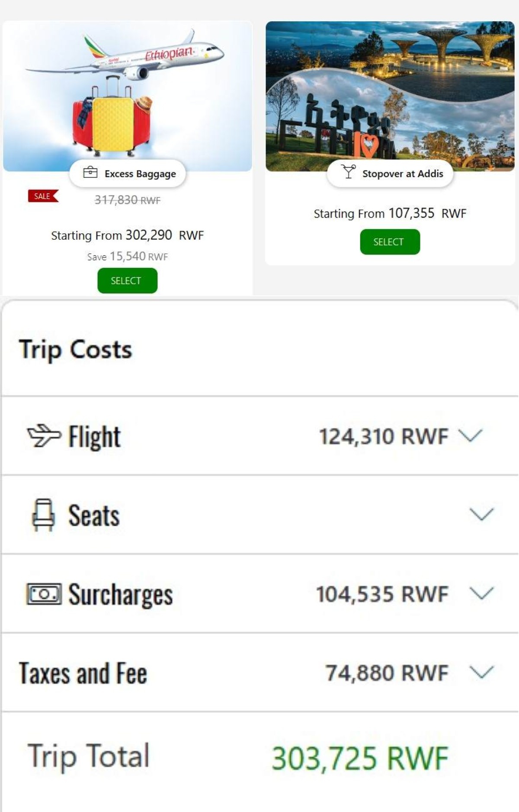Click the seat icon beside Seats
519x812 pixels.
(43, 515)
